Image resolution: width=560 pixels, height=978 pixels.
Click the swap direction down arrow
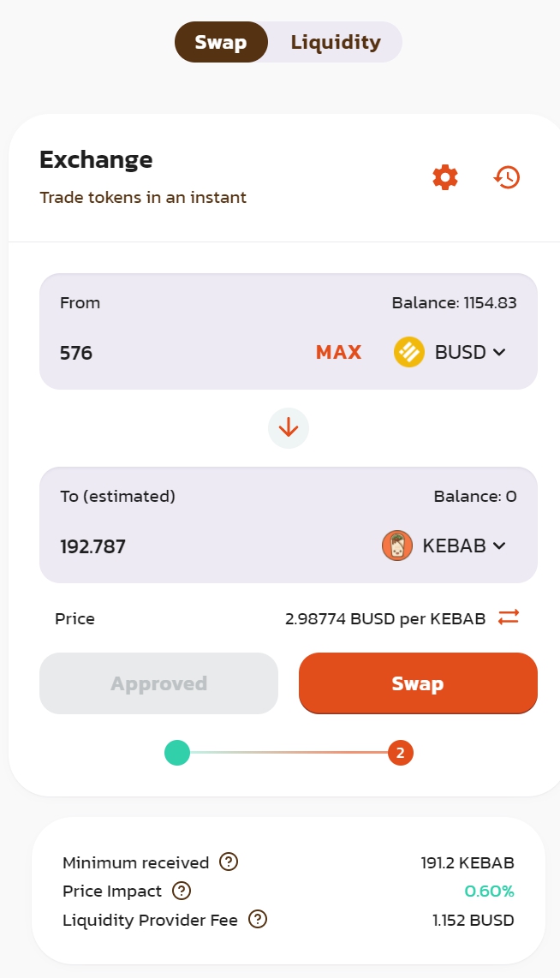click(289, 427)
